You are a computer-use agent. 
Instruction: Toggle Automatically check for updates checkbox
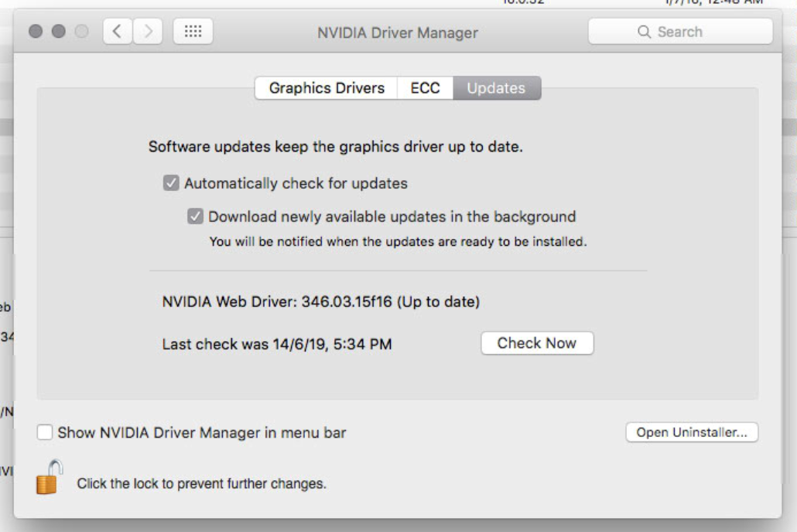coord(171,183)
